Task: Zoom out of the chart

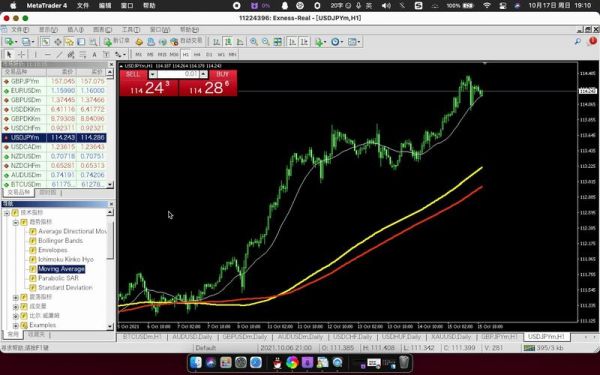Action: [x=265, y=42]
